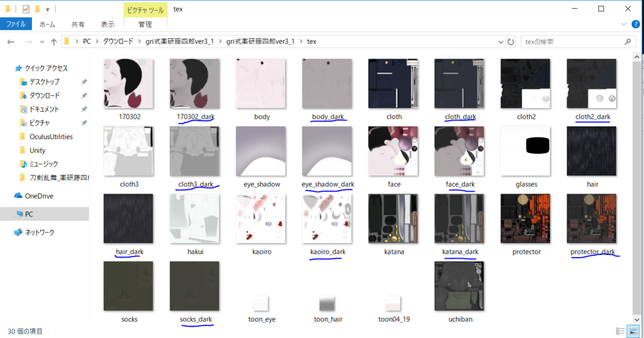Screen dimensions: 644x338
Task: Select the cloth2_dark texture file
Action: pos(592,89)
